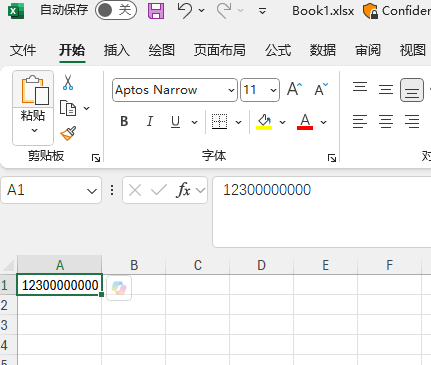The image size is (431, 365).
Task: Click the Select All corner triangle
Action: pyautogui.click(x=9, y=266)
